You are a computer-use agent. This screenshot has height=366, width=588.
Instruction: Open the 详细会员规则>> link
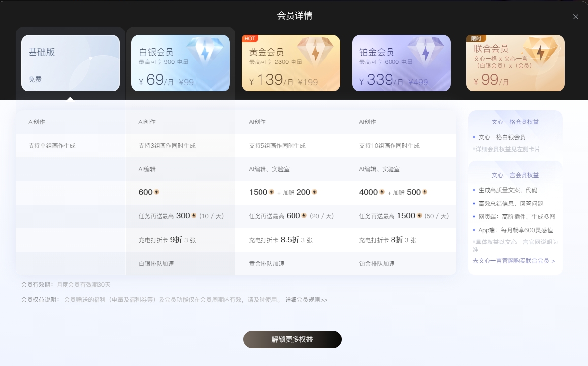306,300
